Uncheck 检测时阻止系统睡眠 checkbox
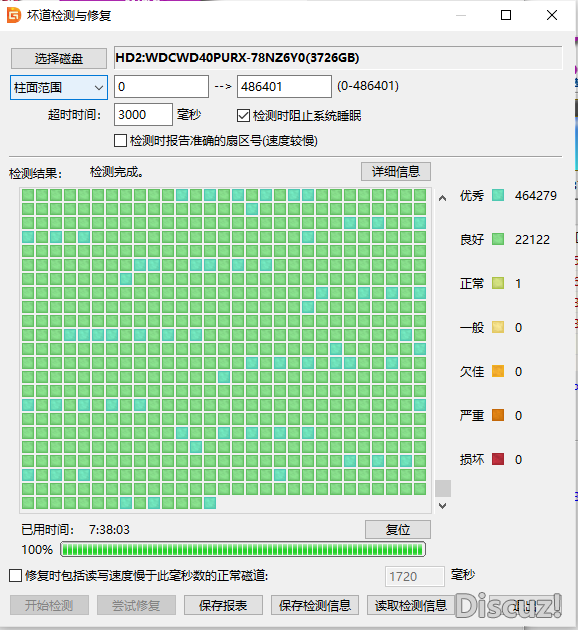Viewport: 578px width, 630px height. tap(243, 116)
